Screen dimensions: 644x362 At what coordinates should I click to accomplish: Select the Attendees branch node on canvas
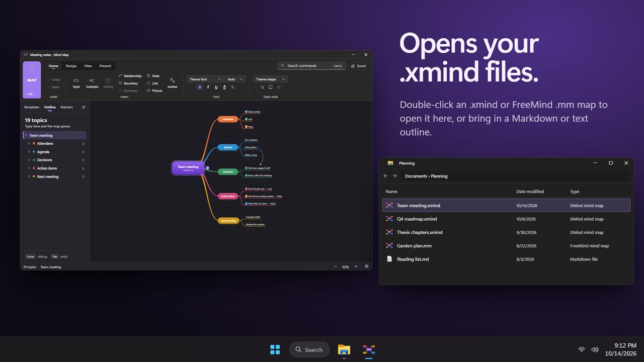pos(228,119)
